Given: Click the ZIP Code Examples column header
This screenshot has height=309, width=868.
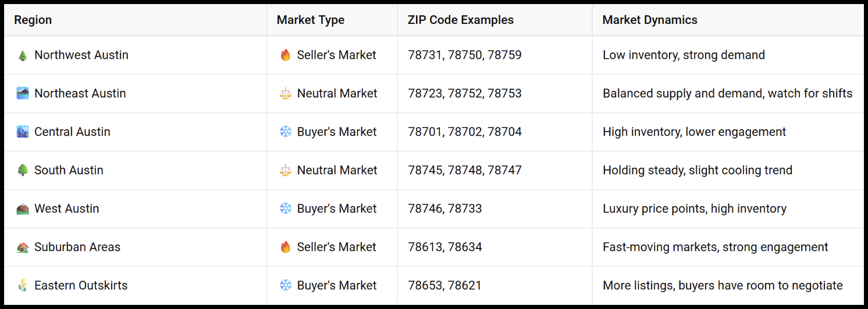Looking at the screenshot, I should [x=461, y=20].
